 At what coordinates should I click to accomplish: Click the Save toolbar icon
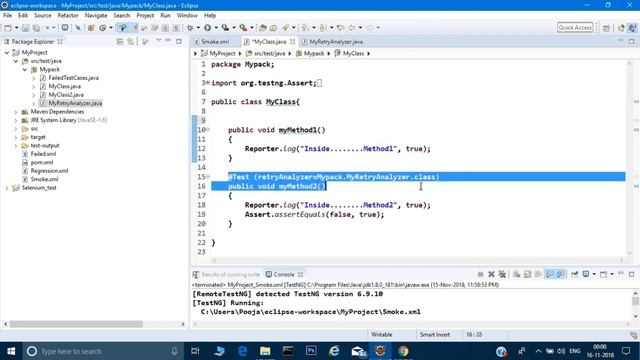click(25, 28)
